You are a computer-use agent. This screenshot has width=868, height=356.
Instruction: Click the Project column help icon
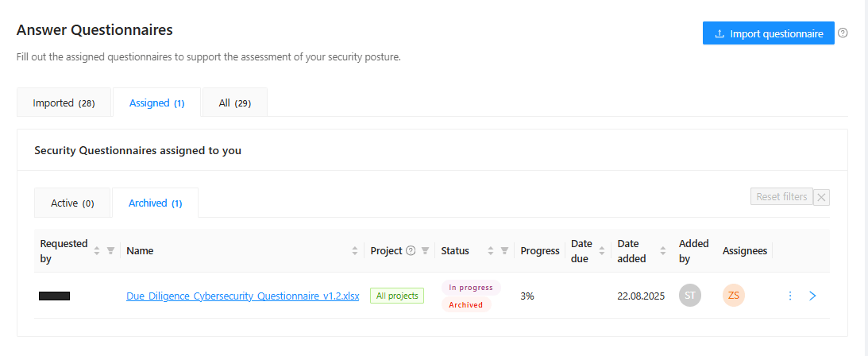coord(411,251)
